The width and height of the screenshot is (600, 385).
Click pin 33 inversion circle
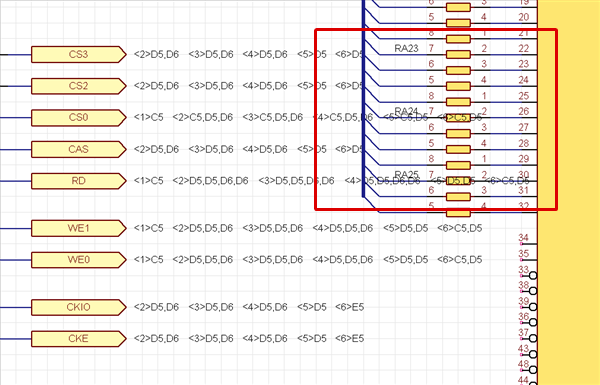[533, 276]
